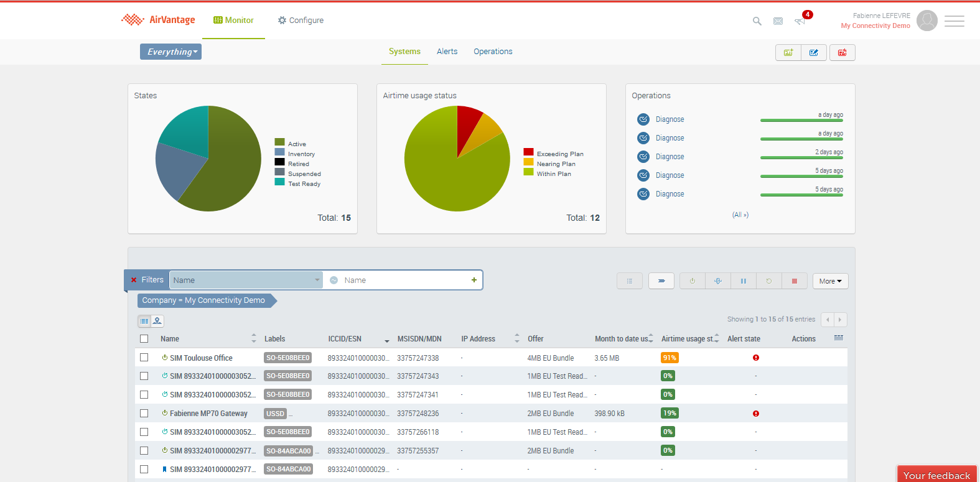Tick the Fabienne MP70 Gateway row checkbox
This screenshot has height=482, width=980.
click(144, 414)
